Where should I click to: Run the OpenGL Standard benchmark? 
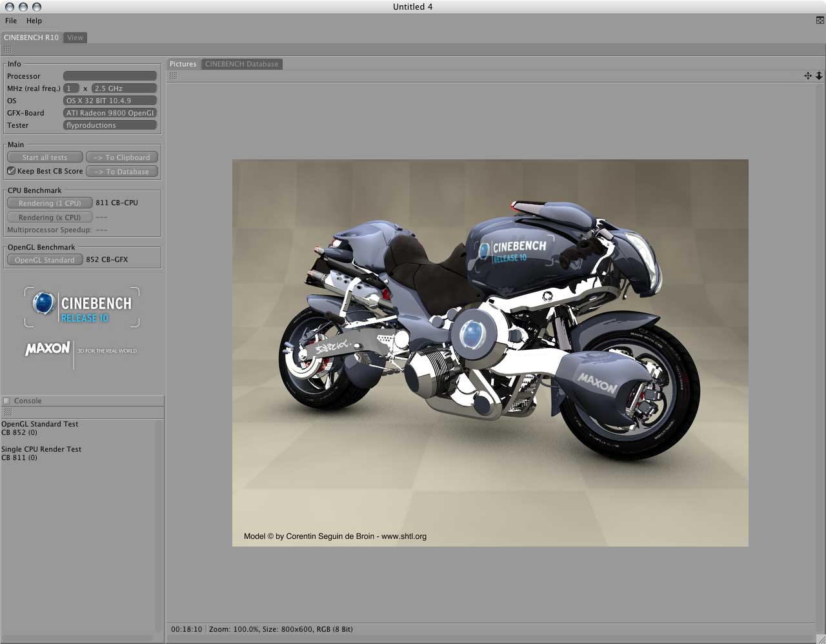tap(45, 260)
